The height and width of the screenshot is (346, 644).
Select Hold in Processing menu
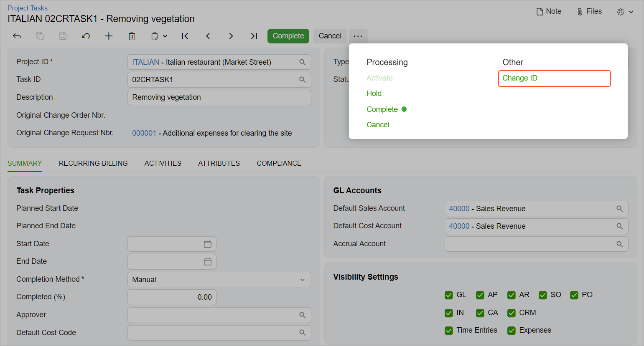(x=374, y=93)
